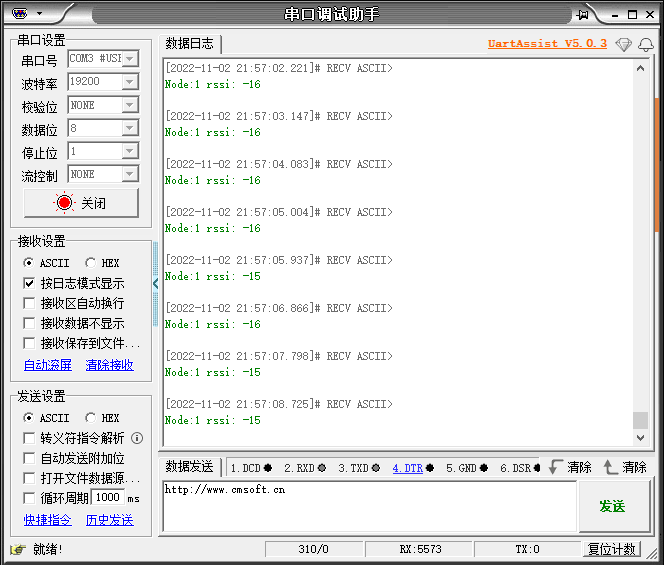Click the down-arrow 清除 clear icon
The height and width of the screenshot is (565, 664).
[555, 467]
